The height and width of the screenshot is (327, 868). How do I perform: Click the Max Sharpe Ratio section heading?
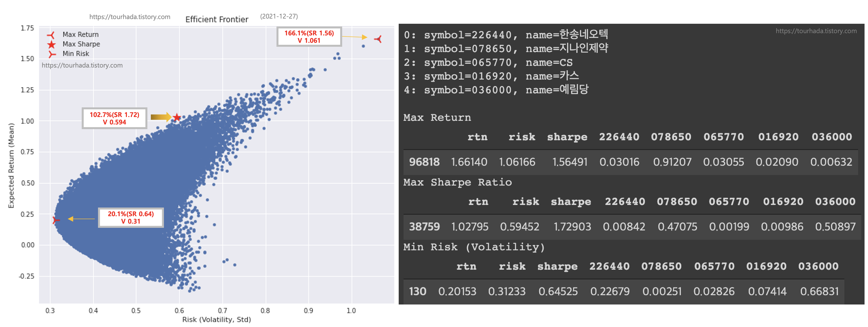(457, 182)
